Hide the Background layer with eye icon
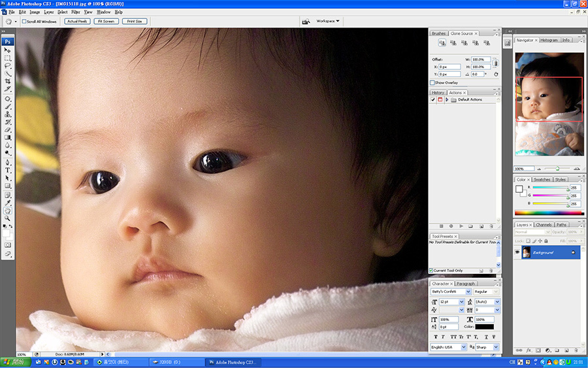This screenshot has height=368, width=588. tap(518, 252)
